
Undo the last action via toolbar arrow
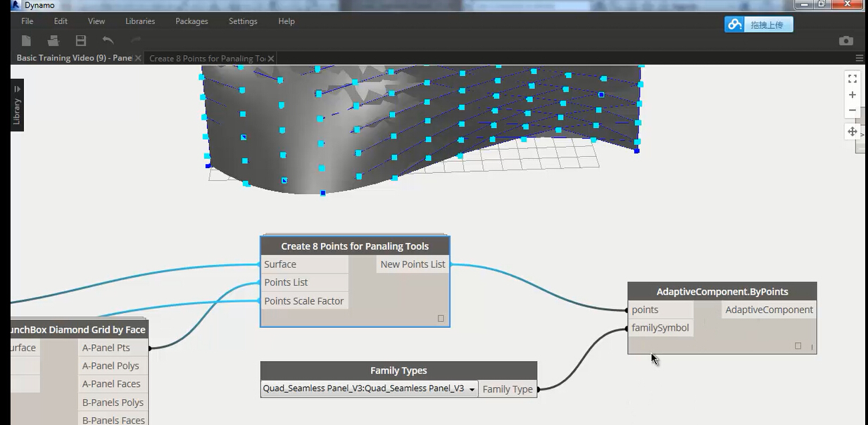pos(108,41)
